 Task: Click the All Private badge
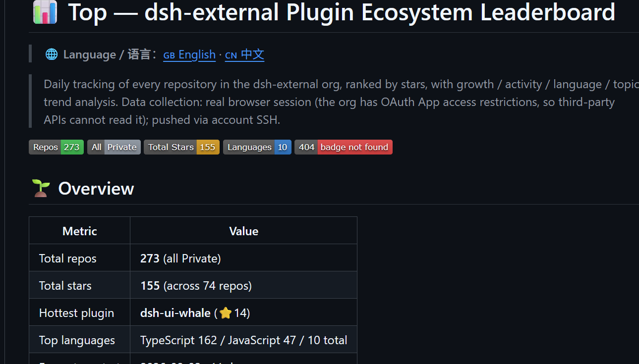point(114,147)
